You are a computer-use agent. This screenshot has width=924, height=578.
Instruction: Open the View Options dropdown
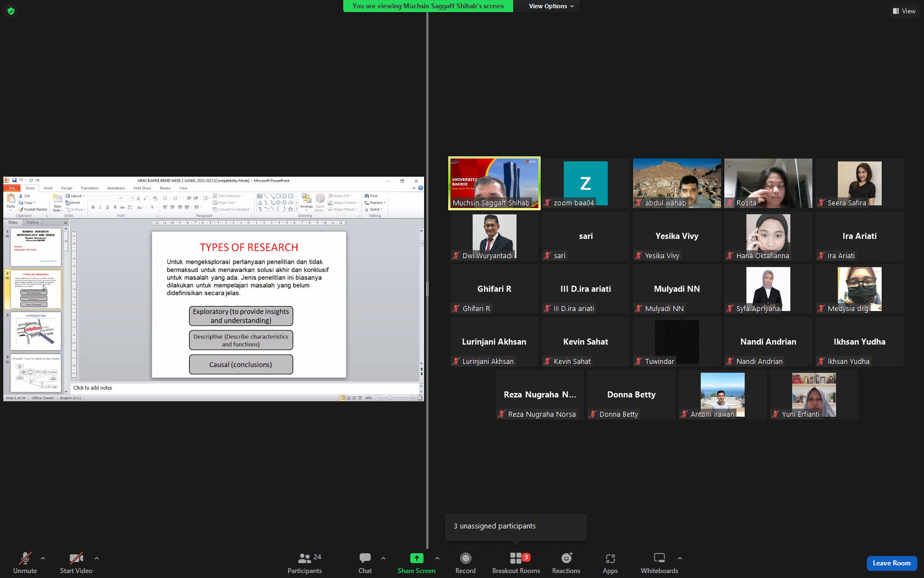551,6
